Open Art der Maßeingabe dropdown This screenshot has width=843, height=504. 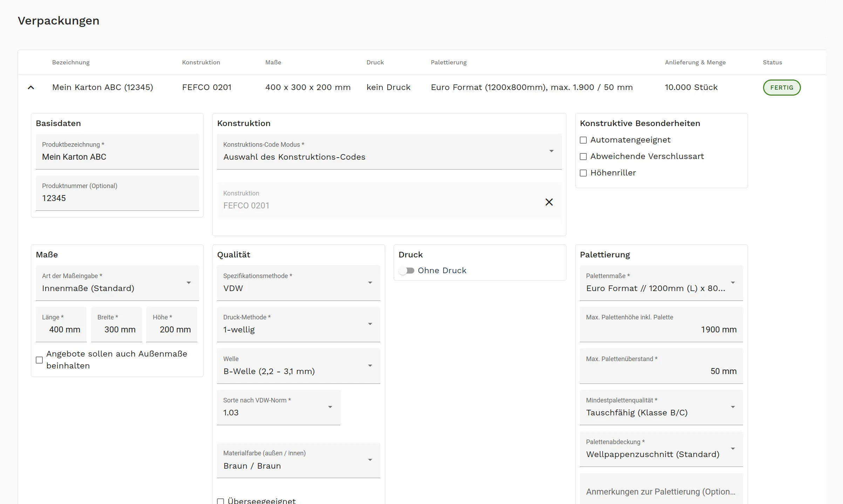[x=117, y=283]
